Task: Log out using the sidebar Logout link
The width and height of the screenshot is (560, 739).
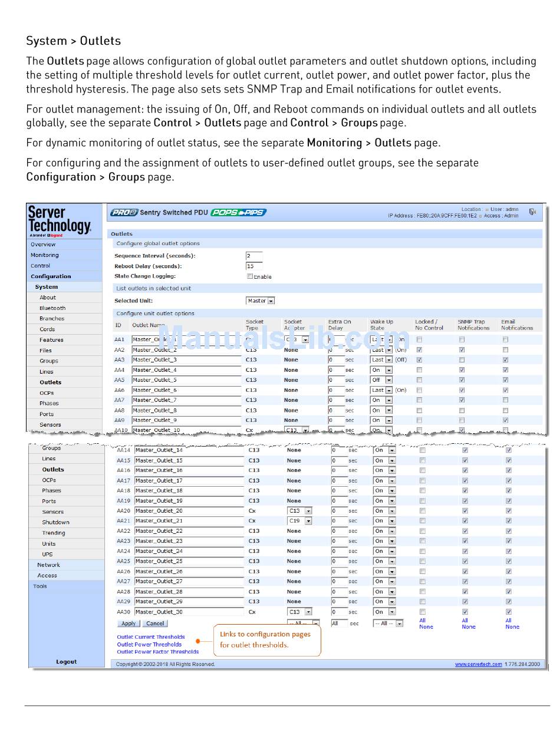Action: (x=67, y=662)
